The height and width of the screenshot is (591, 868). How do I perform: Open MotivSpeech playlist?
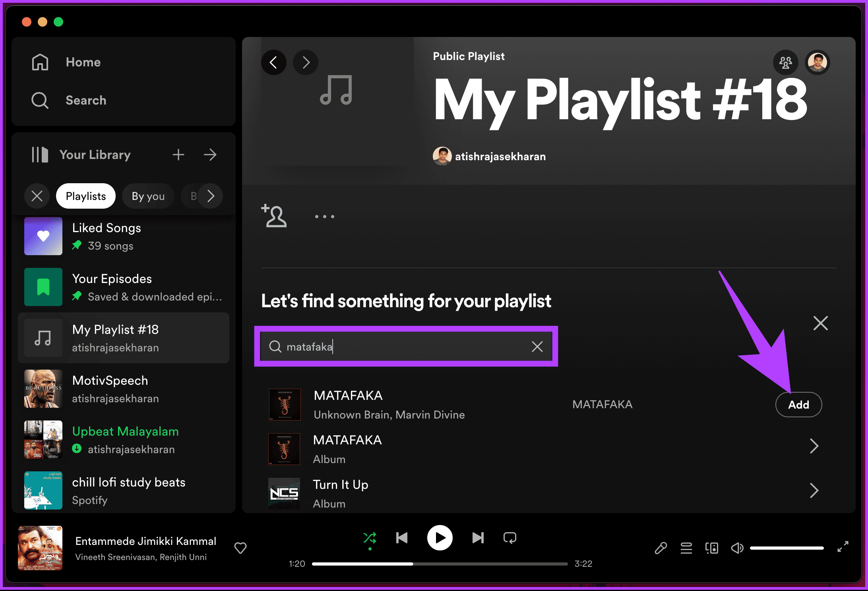pyautogui.click(x=124, y=389)
